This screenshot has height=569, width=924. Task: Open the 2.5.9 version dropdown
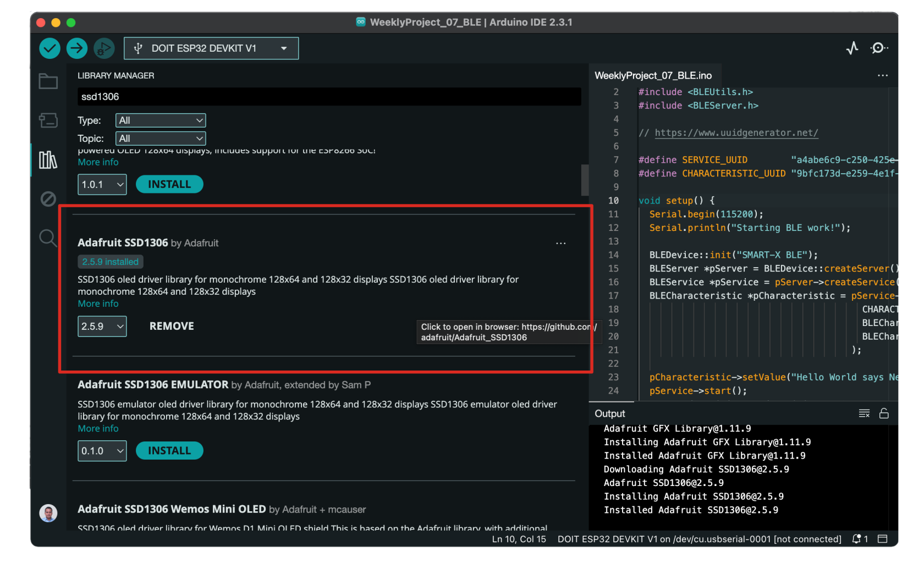102,327
